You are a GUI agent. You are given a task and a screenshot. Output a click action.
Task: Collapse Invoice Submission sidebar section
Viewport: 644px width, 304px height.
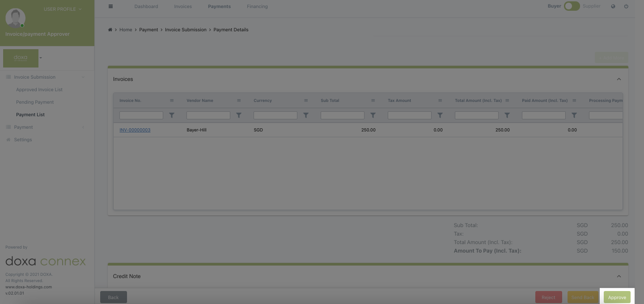point(83,77)
